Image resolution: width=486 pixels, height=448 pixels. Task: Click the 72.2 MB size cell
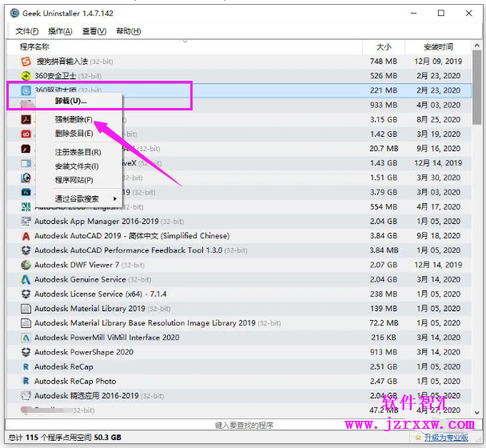coord(384,323)
